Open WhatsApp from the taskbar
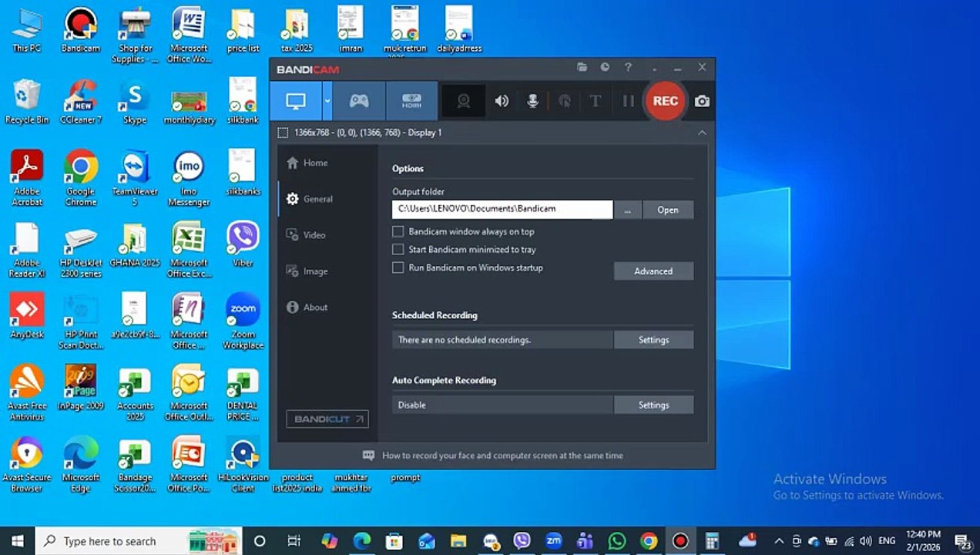The image size is (980, 555). tap(617, 541)
